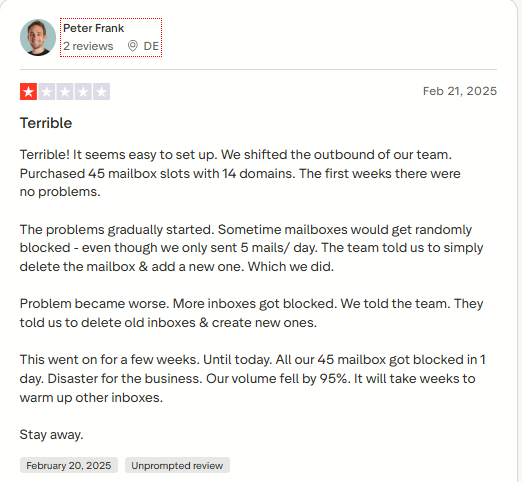Open the Feb 21, 2025 posting date
522x482 pixels.
pyautogui.click(x=460, y=91)
